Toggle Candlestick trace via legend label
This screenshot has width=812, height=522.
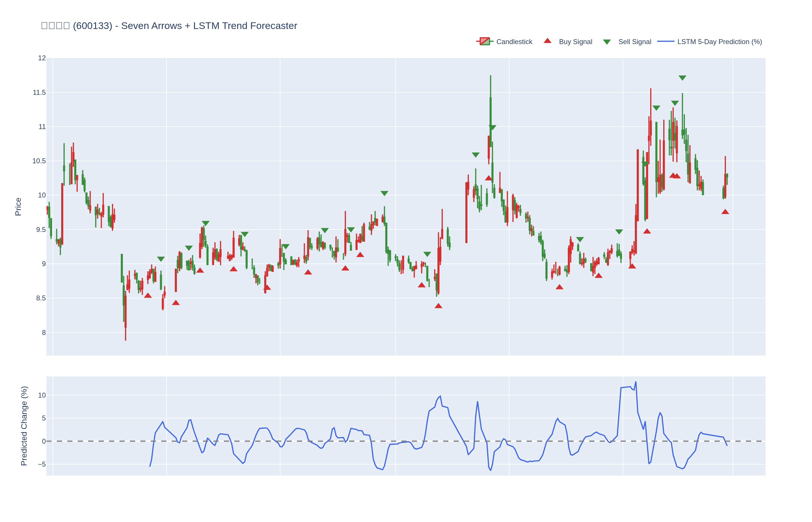(514, 42)
